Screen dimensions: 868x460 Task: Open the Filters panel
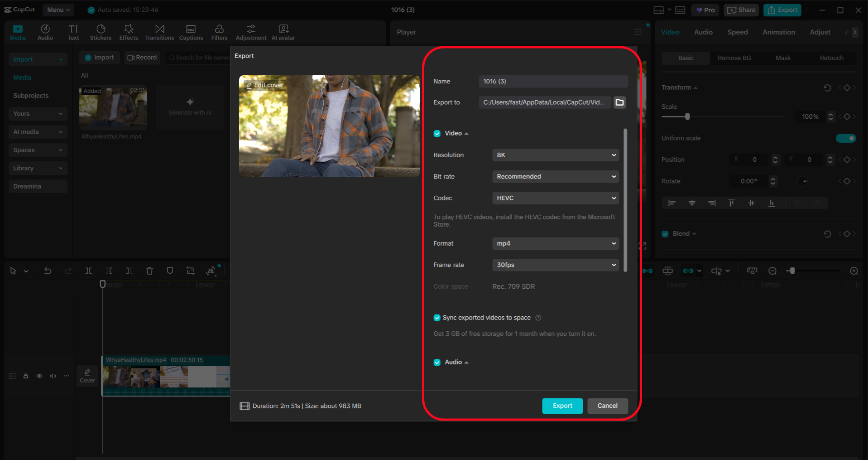(219, 32)
